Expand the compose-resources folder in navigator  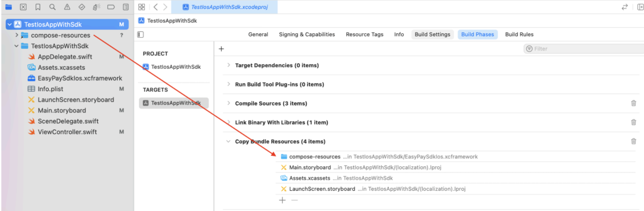tap(16, 35)
